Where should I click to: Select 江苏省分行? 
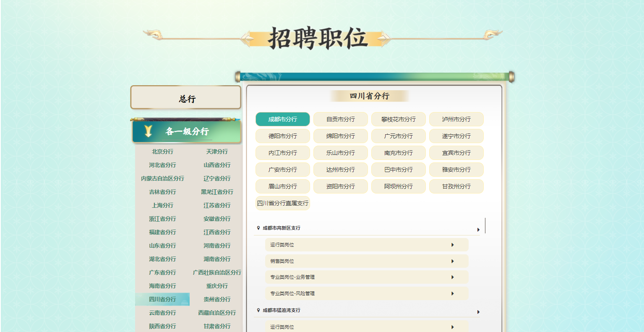tap(217, 205)
